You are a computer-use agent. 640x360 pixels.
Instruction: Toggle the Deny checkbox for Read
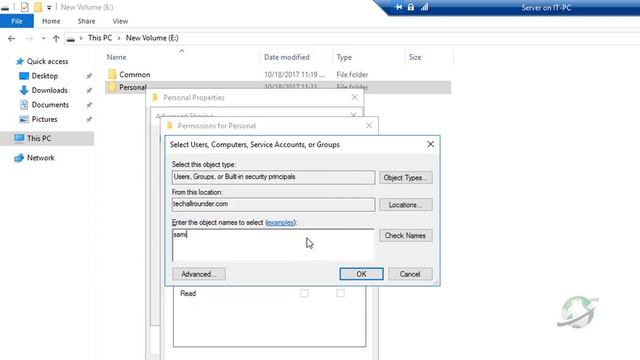[340, 293]
